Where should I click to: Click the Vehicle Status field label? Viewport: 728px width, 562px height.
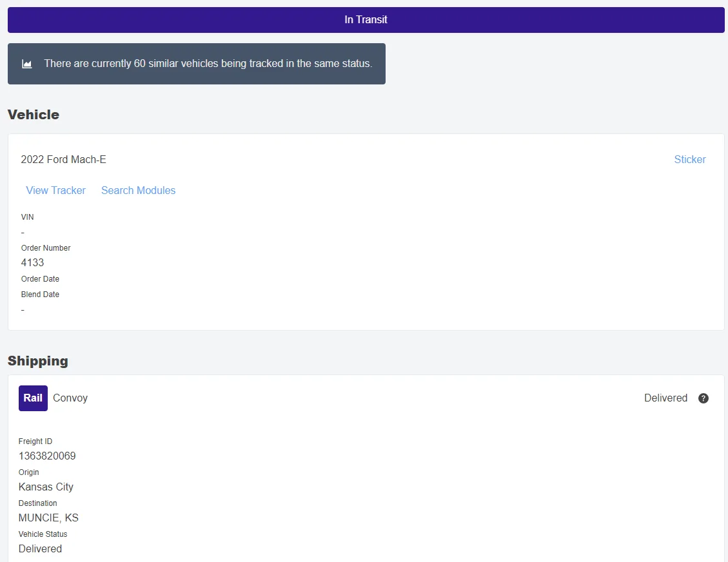43,534
